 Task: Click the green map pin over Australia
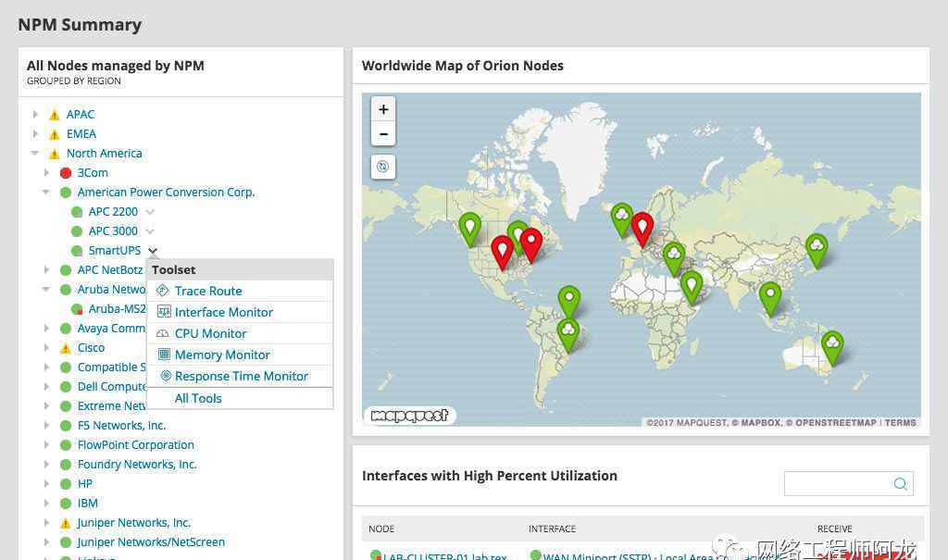coord(832,346)
